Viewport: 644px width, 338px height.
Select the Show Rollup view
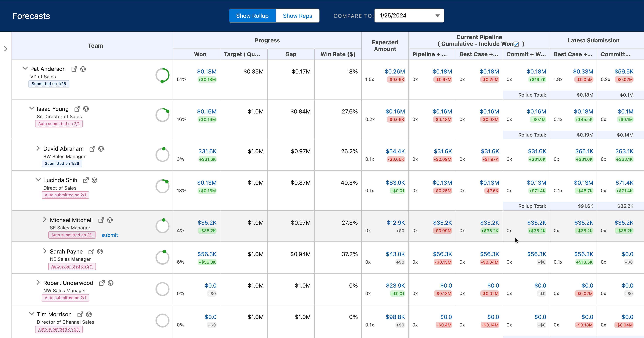pos(252,16)
